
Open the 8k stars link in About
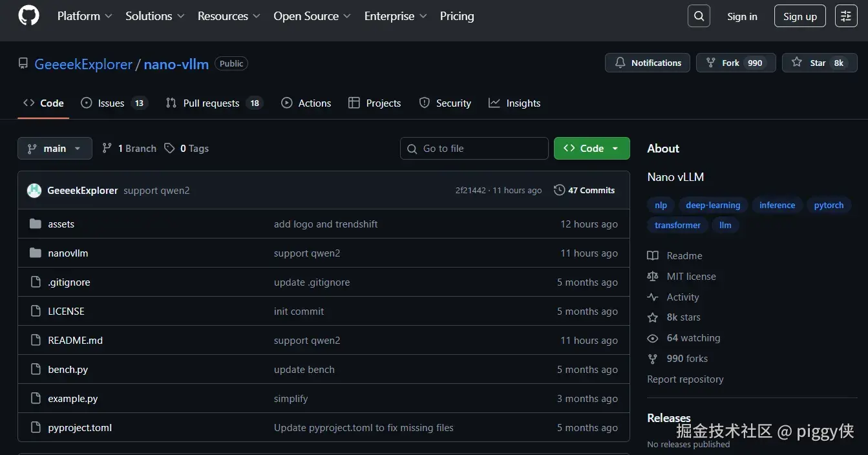[683, 317]
